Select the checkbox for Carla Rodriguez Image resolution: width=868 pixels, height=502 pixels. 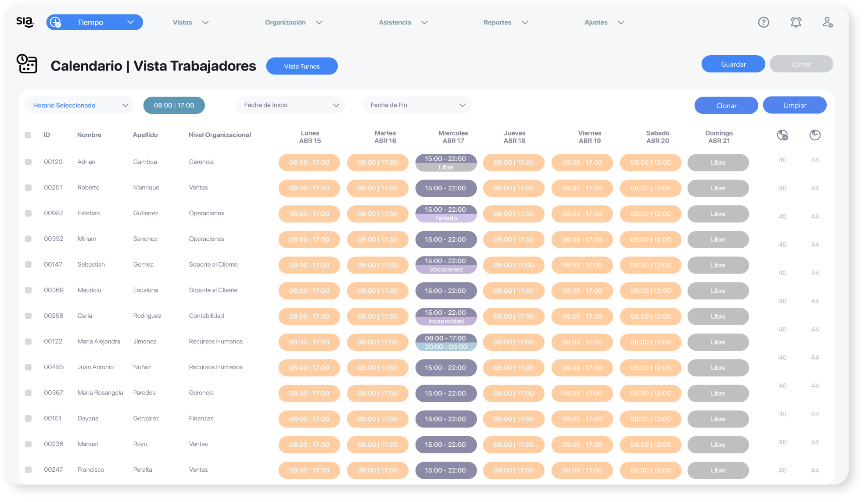coord(28,316)
